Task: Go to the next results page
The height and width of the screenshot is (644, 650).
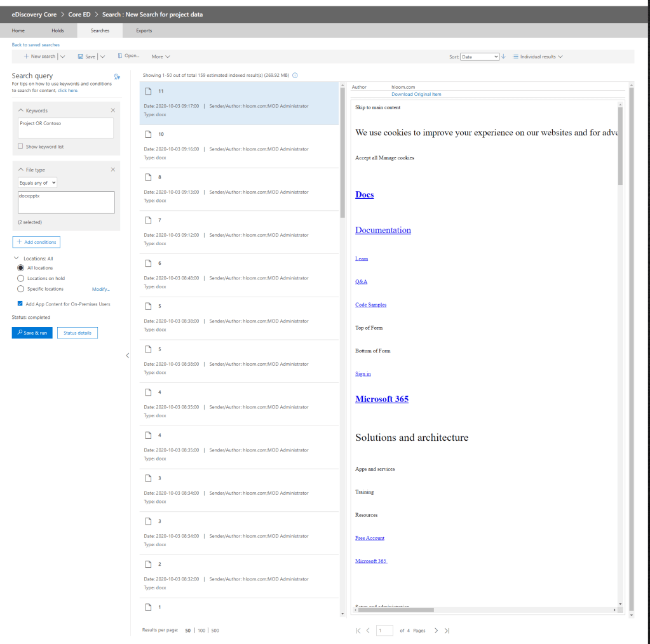Action: (436, 631)
